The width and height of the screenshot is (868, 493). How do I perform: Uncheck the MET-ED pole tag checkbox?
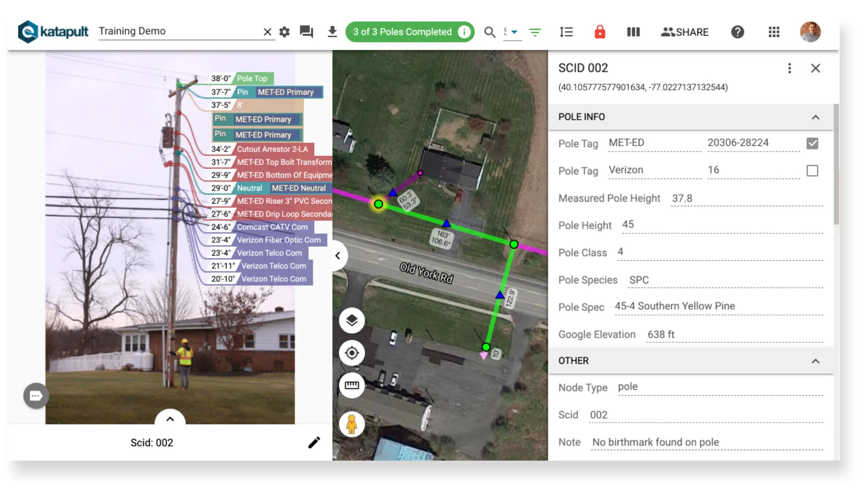pos(812,143)
